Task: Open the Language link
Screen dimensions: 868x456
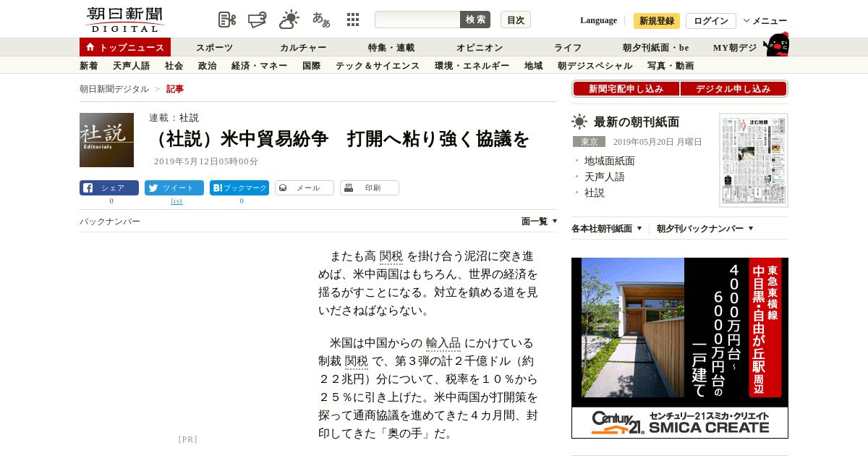Action: click(x=598, y=20)
